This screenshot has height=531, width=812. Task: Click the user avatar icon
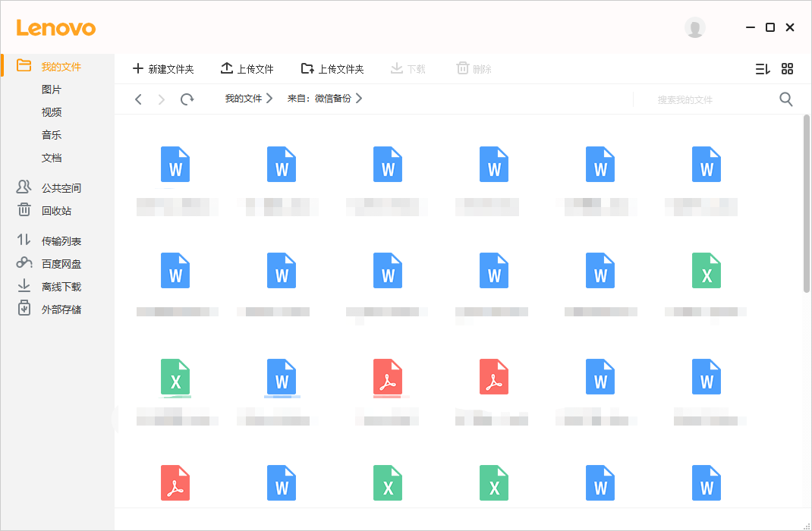pyautogui.click(x=694, y=27)
